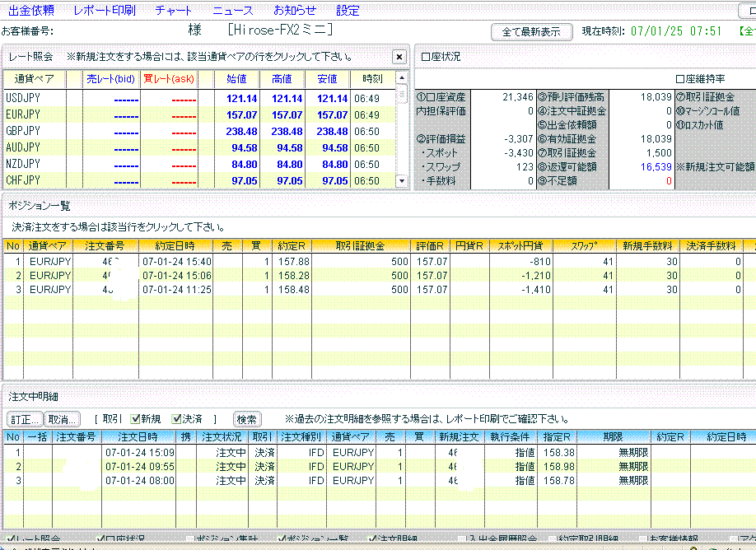
Task: Select the USDJPY rate row
Action: tap(199, 98)
